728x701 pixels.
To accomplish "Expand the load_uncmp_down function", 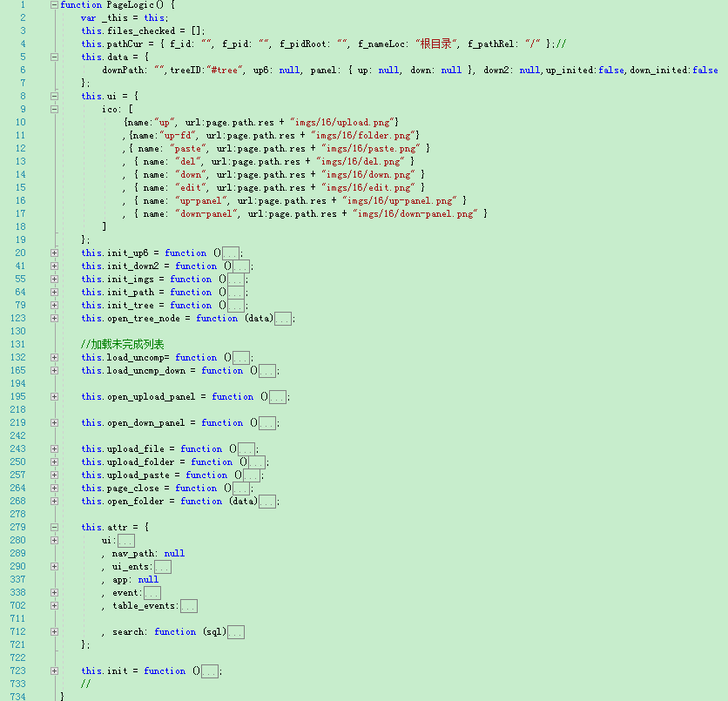I will (54, 370).
